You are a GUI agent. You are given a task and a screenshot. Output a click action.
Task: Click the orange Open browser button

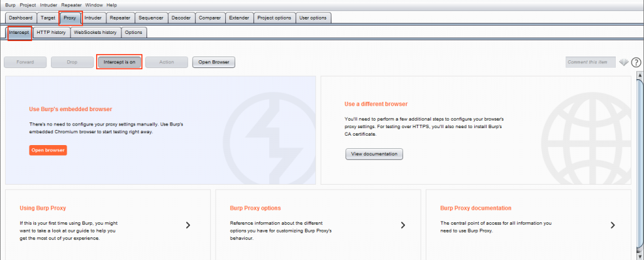point(48,150)
